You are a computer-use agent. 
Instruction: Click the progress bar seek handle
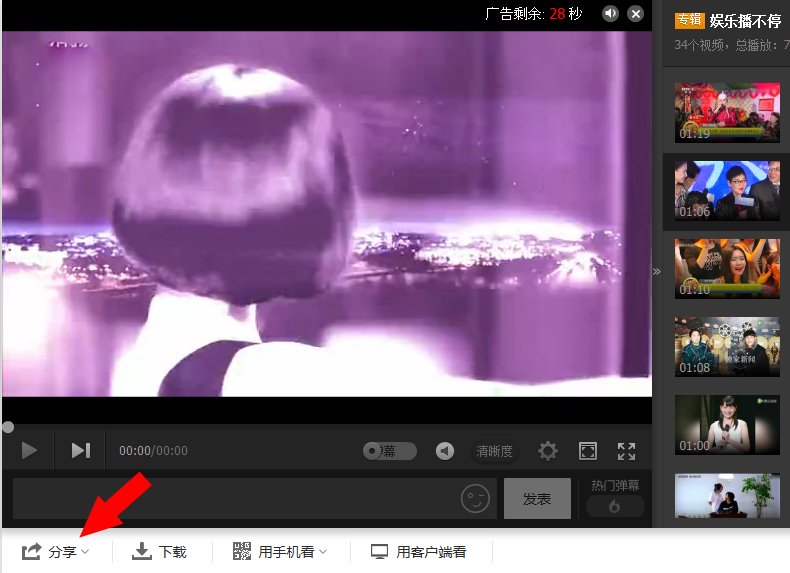pyautogui.click(x=8, y=427)
